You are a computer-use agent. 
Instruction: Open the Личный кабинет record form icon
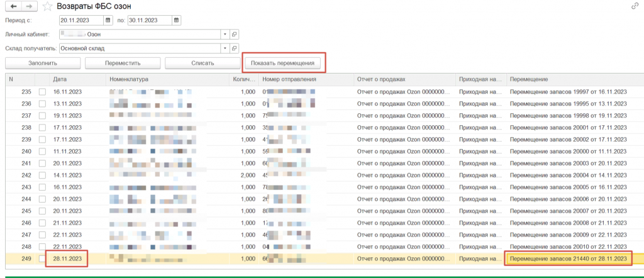pos(235,35)
